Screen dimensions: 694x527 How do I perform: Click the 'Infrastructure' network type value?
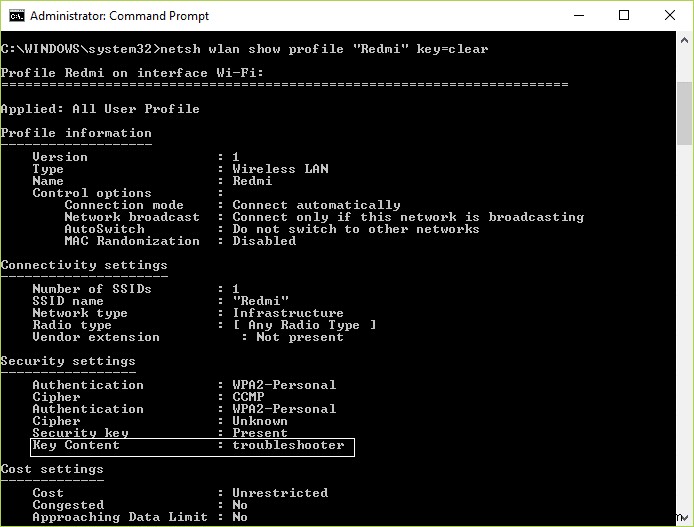click(288, 313)
